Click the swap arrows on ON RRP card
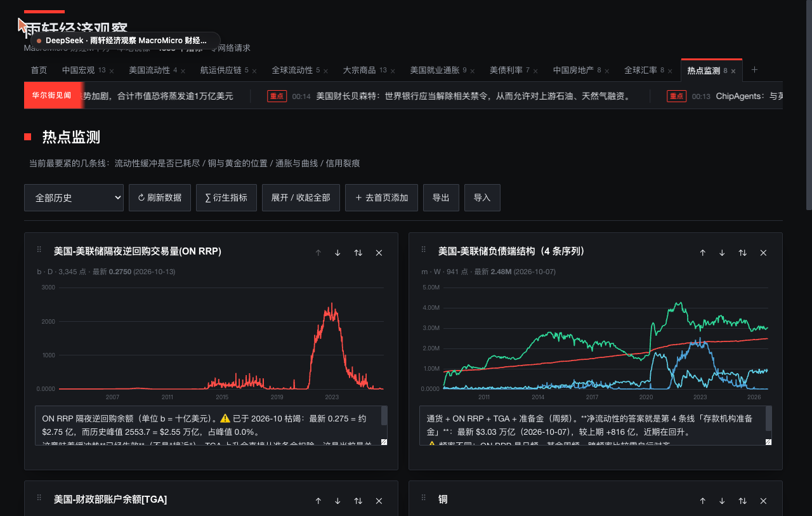The height and width of the screenshot is (516, 812). pyautogui.click(x=358, y=253)
